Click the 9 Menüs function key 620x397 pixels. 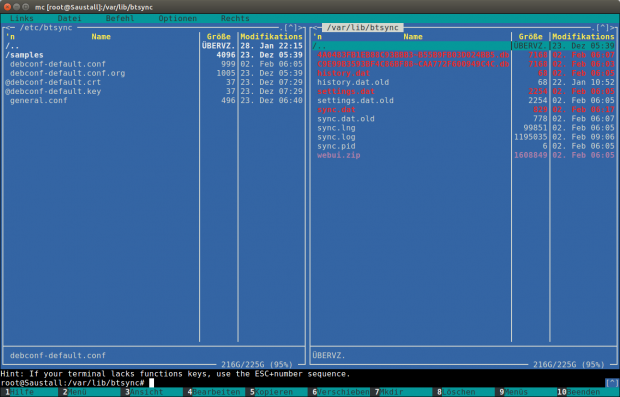coord(528,392)
